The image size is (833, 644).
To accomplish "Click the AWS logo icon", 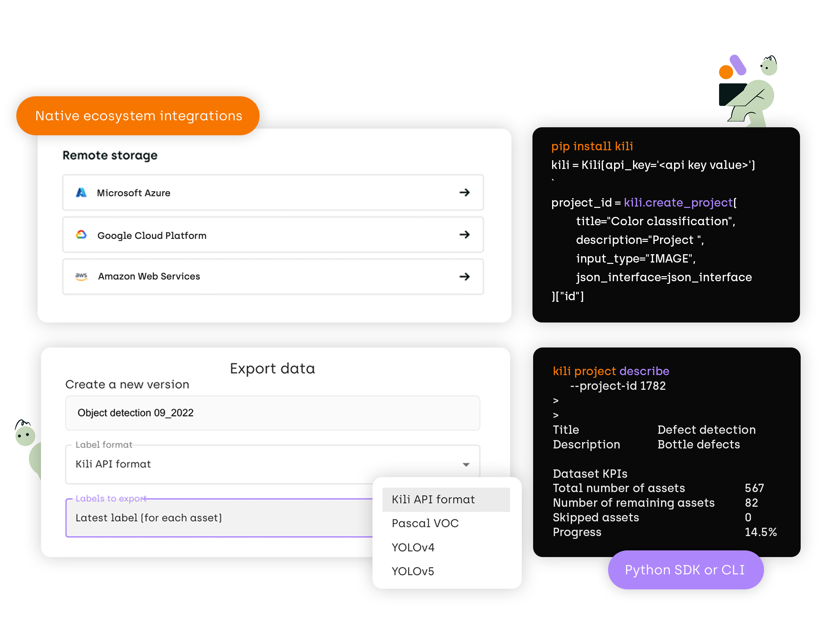I will (81, 277).
